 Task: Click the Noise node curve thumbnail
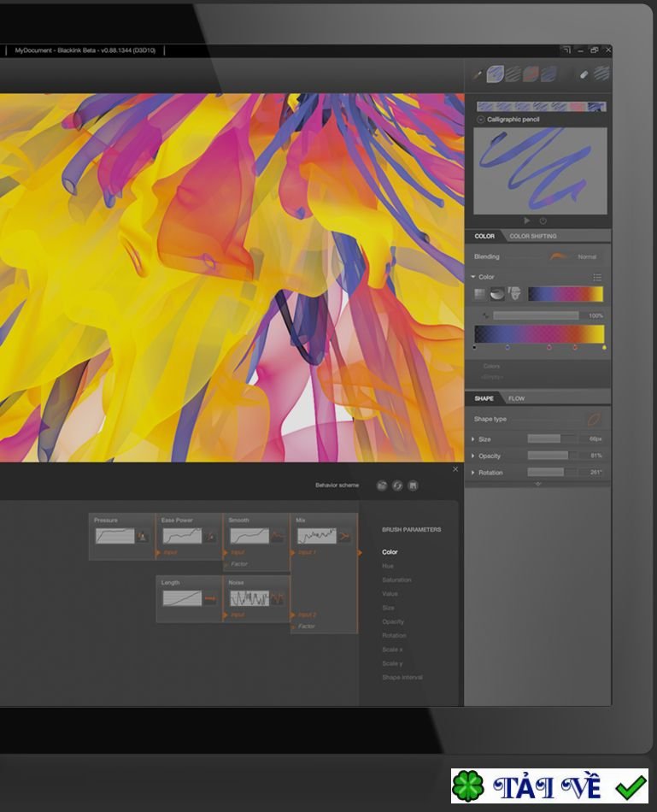click(249, 598)
